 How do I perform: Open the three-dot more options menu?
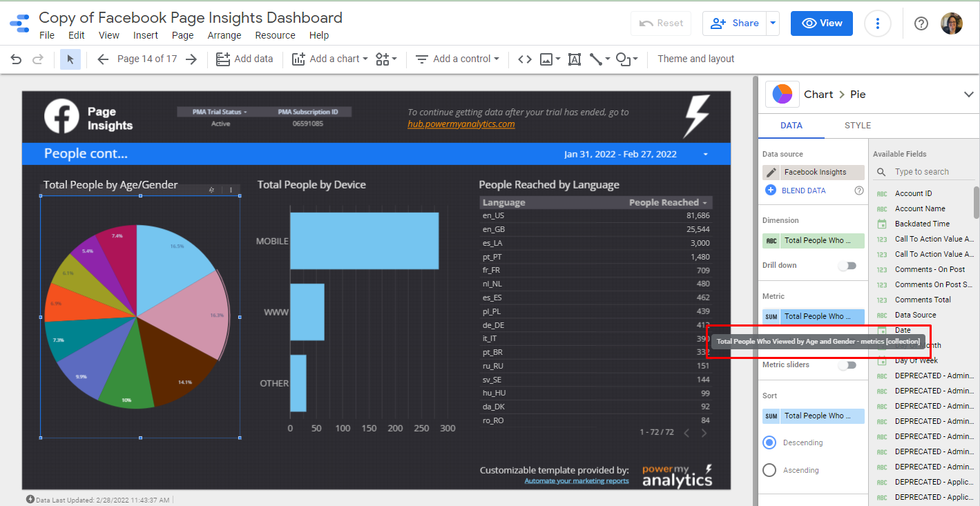877,23
